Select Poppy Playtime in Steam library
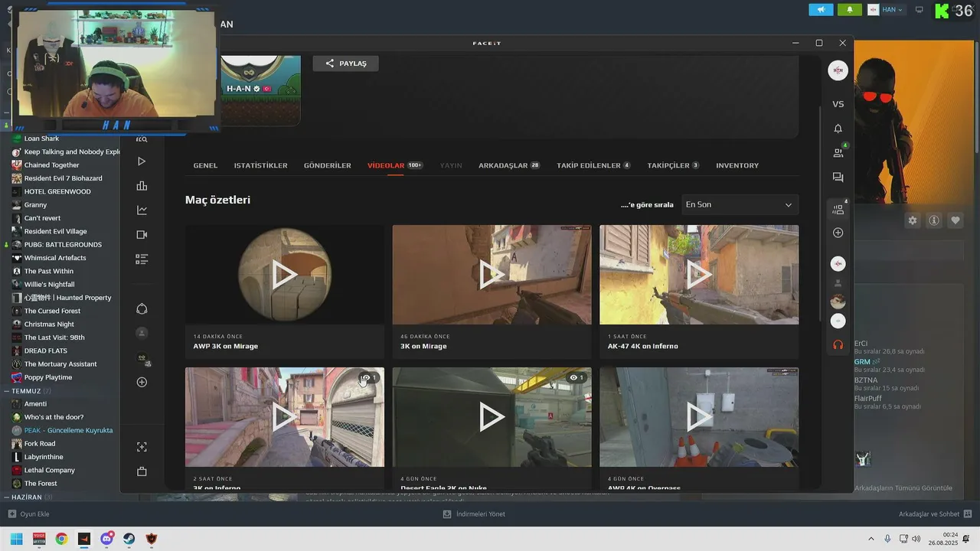 pos(47,377)
